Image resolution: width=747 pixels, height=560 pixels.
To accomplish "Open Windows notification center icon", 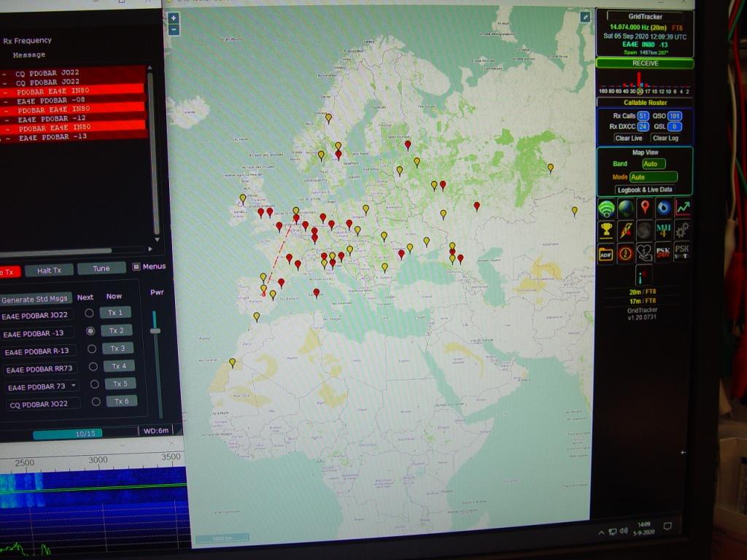I will [x=668, y=526].
